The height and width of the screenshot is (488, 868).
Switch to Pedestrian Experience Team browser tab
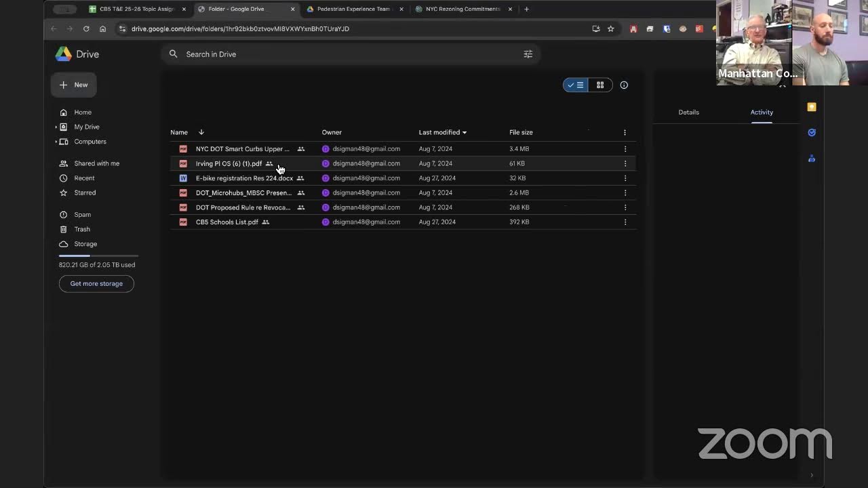pyautogui.click(x=354, y=9)
